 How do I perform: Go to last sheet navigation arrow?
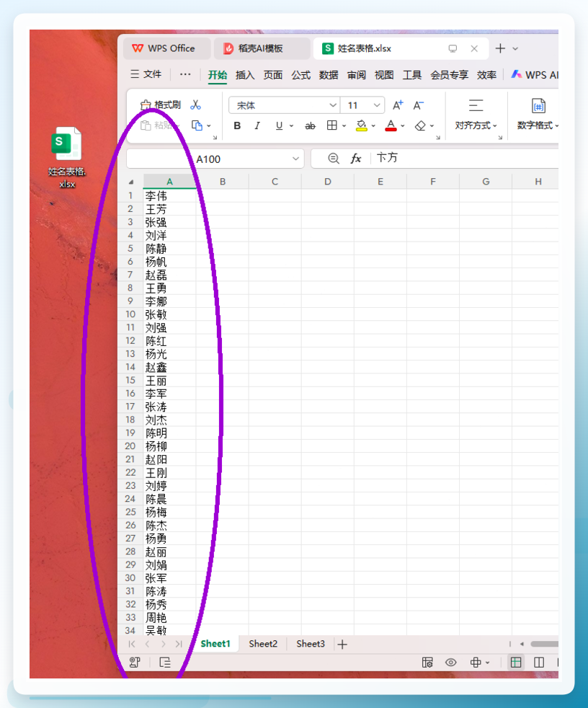click(x=179, y=644)
